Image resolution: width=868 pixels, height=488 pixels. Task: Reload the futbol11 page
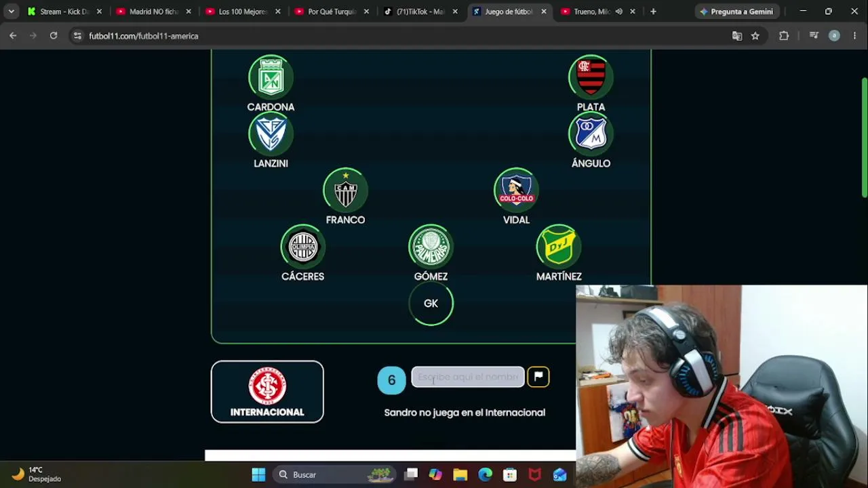(x=53, y=36)
